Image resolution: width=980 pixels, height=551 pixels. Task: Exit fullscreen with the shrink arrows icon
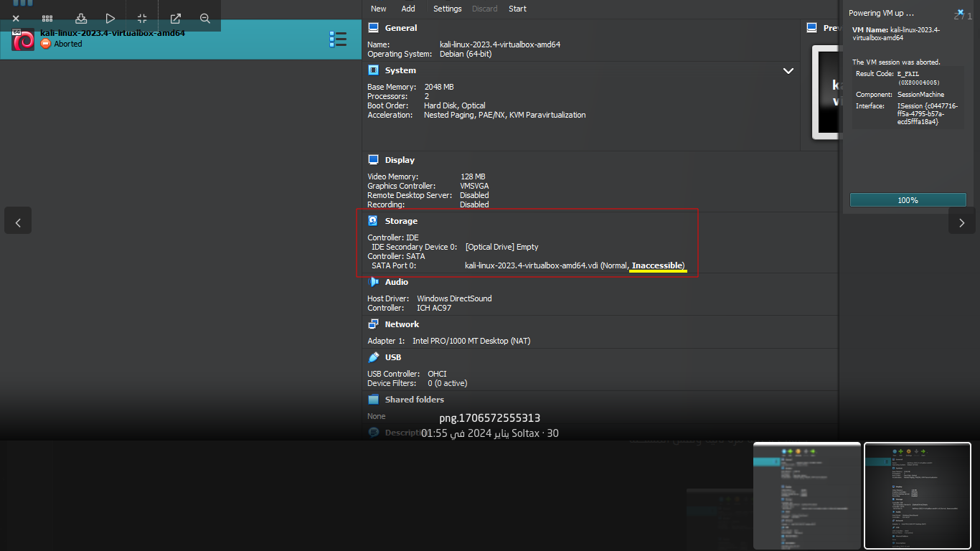(142, 19)
